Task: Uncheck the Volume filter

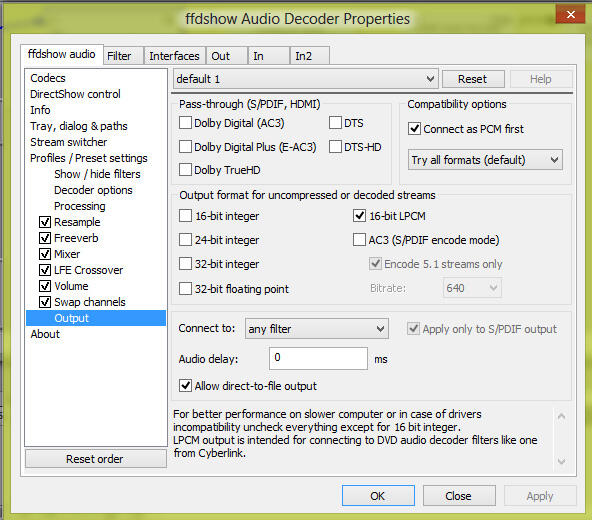Action: coord(45,286)
